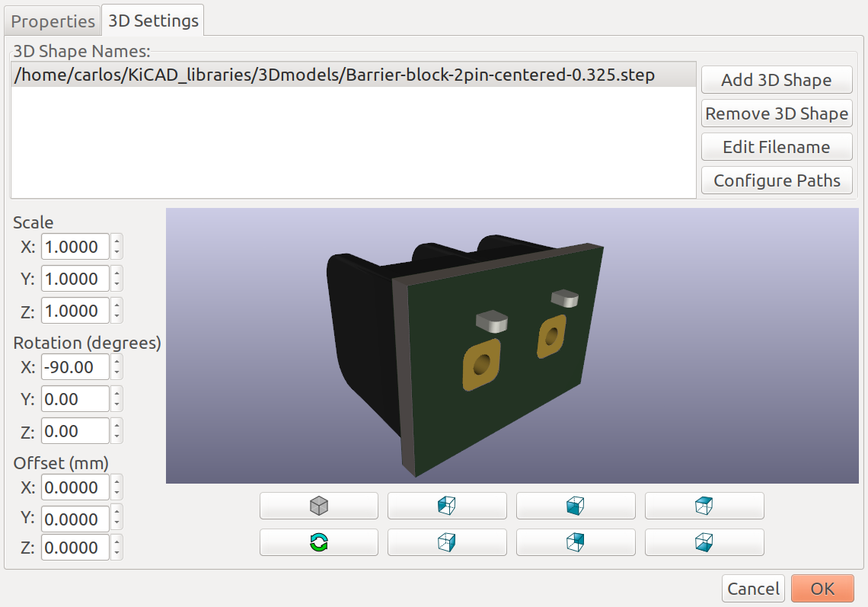
Task: Show the right side view of the model
Action: point(447,542)
